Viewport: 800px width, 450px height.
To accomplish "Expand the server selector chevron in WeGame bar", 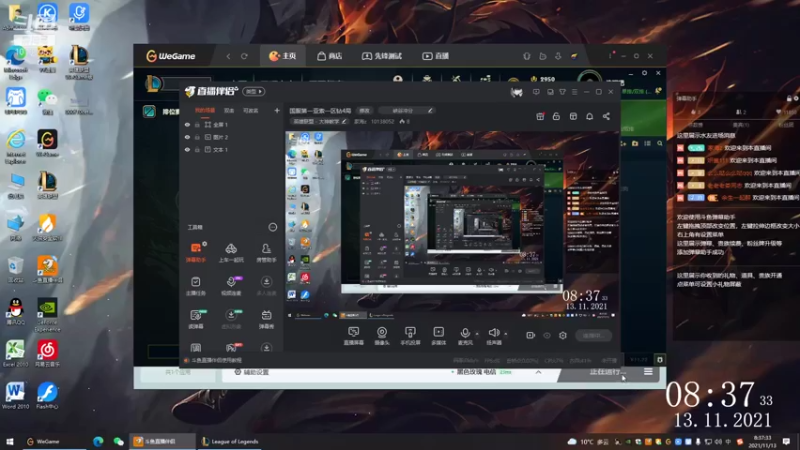I will tap(538, 372).
